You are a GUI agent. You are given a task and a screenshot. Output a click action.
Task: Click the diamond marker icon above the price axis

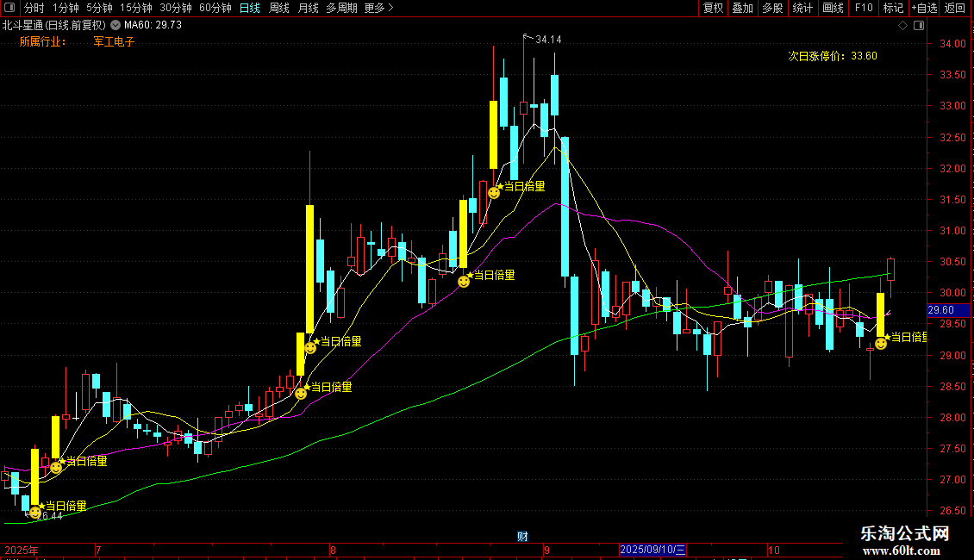(902, 26)
